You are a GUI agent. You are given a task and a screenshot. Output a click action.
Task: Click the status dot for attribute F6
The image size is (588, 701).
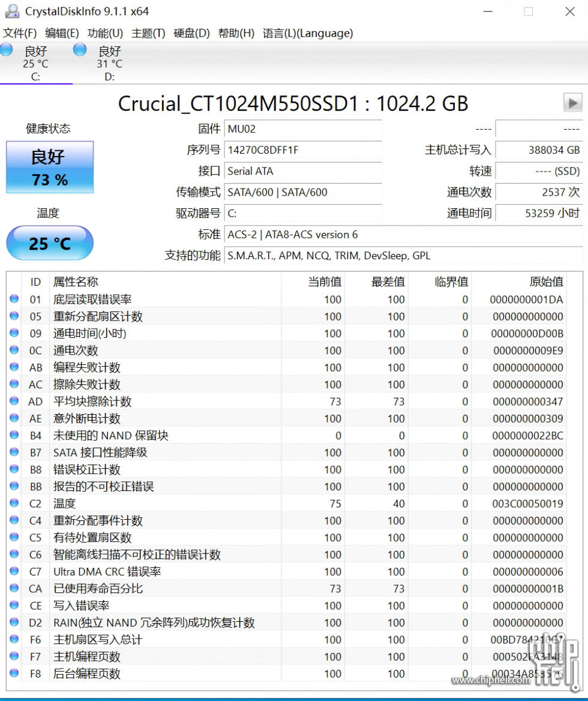click(14, 639)
